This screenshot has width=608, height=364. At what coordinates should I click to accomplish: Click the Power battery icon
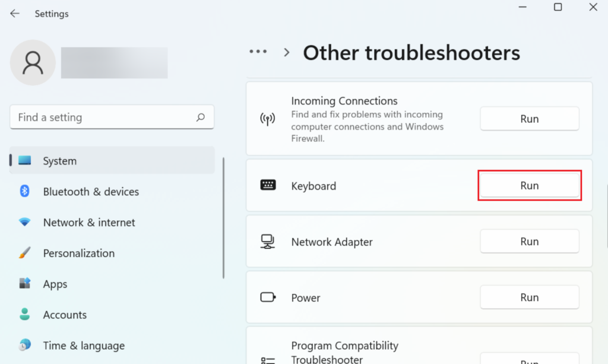(x=268, y=297)
